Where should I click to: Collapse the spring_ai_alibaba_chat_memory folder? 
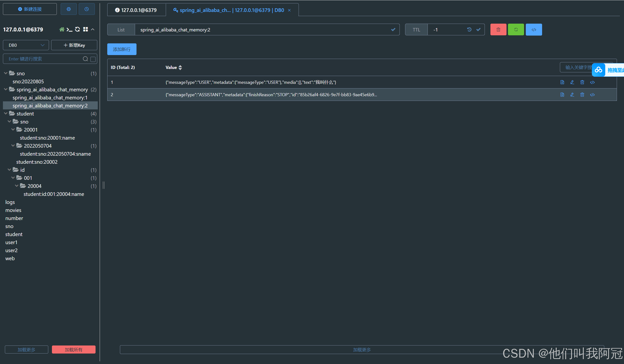pos(6,89)
